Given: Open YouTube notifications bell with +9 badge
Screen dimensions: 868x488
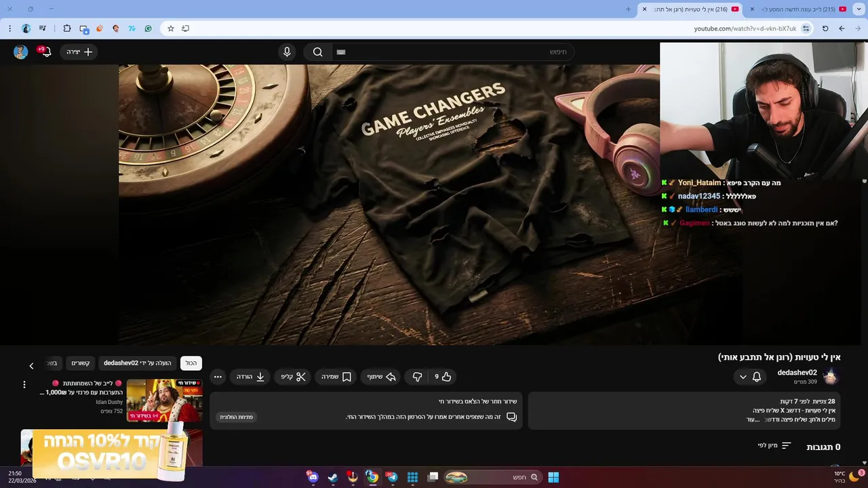Looking at the screenshot, I should (x=46, y=52).
